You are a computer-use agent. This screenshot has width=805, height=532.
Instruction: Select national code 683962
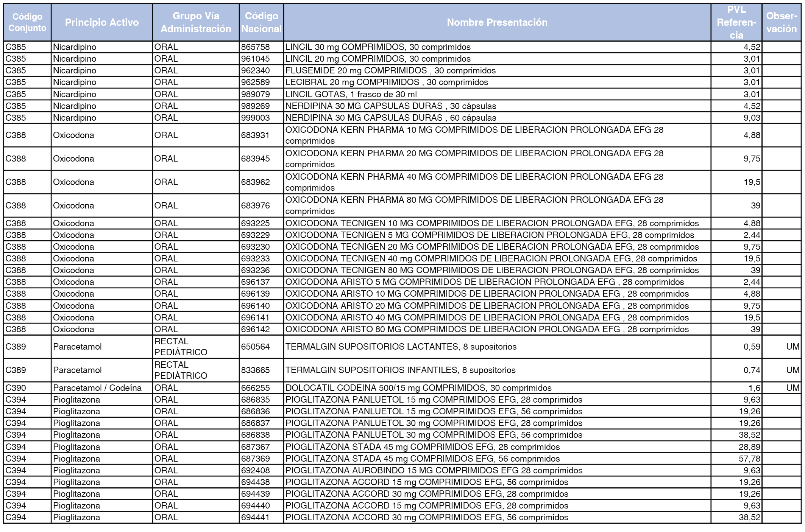tap(261, 182)
